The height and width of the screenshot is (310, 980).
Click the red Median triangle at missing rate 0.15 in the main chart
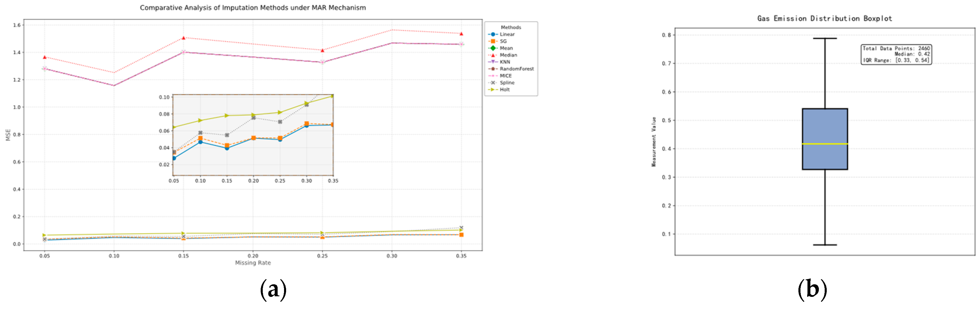pos(183,38)
